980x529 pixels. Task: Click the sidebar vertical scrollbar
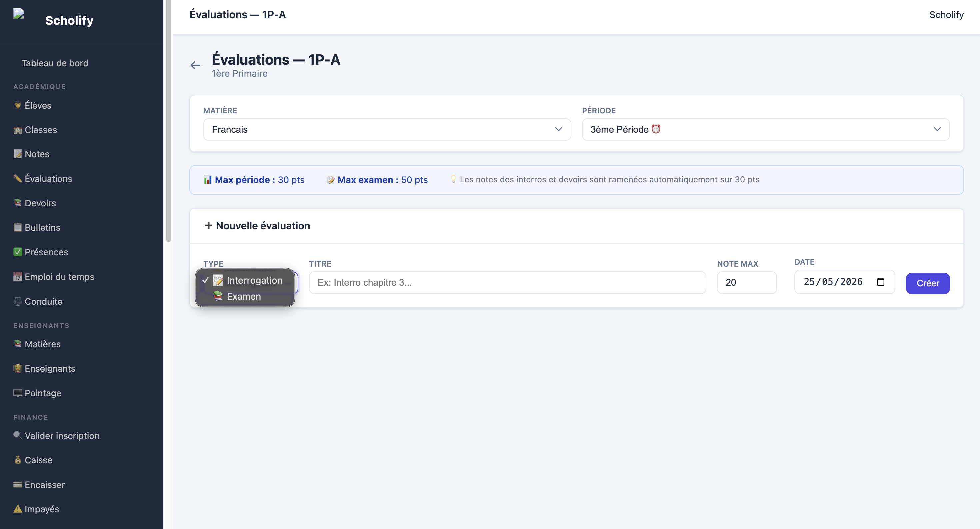pyautogui.click(x=169, y=121)
